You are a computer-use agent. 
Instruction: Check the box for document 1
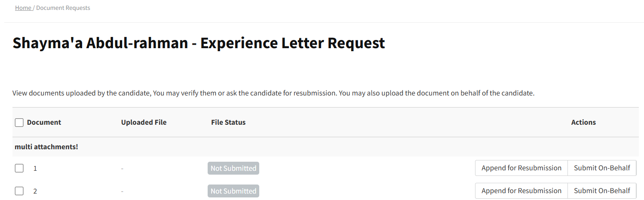(x=19, y=168)
